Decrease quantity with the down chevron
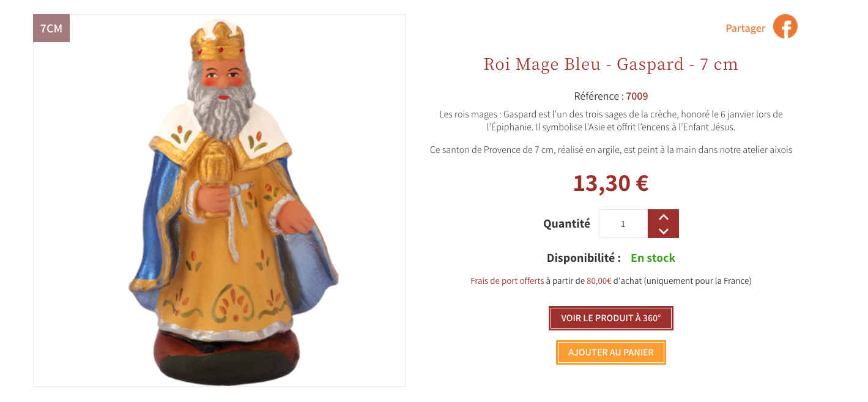 coord(663,231)
